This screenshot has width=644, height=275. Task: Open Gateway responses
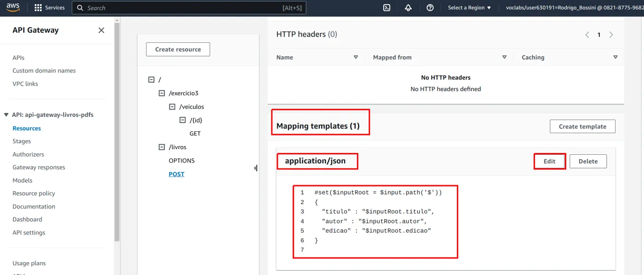(x=39, y=167)
